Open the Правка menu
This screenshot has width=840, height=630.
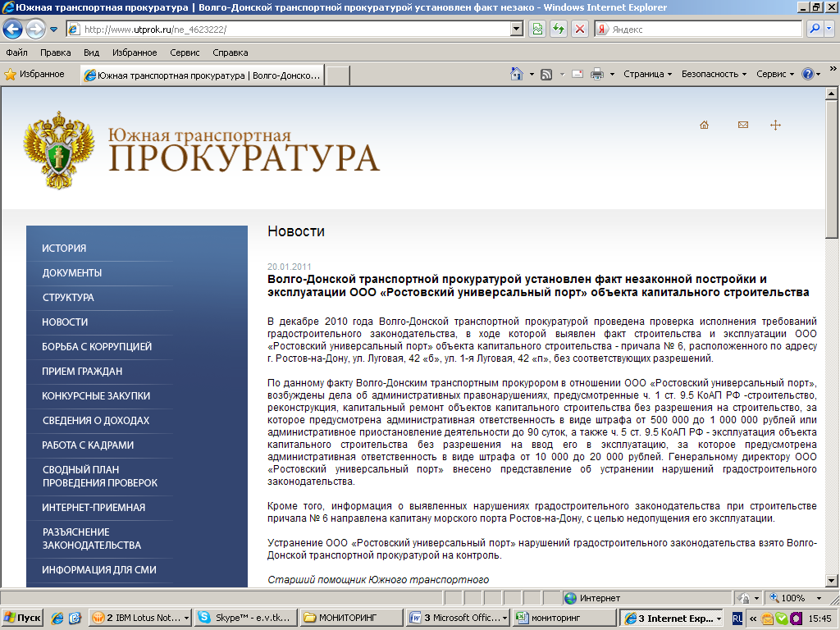[55, 52]
